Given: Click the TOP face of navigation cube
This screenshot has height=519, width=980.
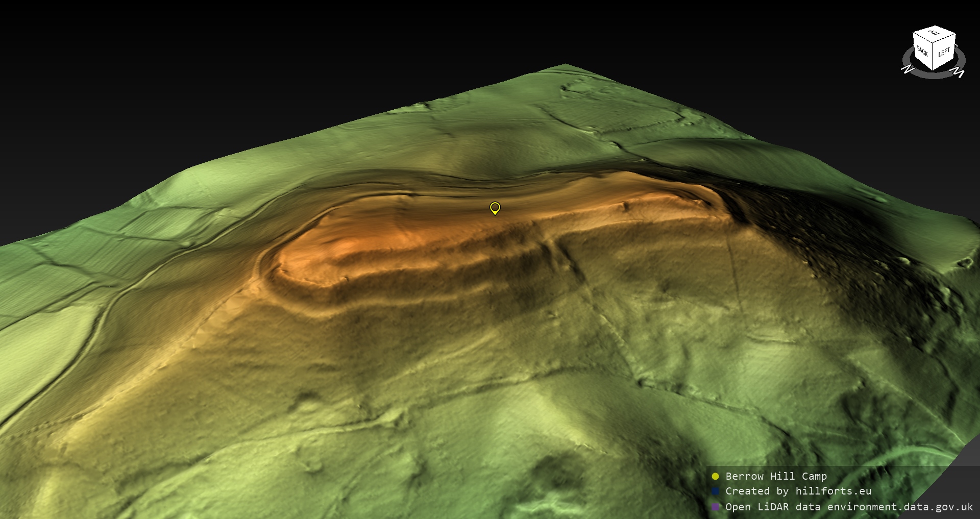Looking at the screenshot, I should tap(935, 34).
